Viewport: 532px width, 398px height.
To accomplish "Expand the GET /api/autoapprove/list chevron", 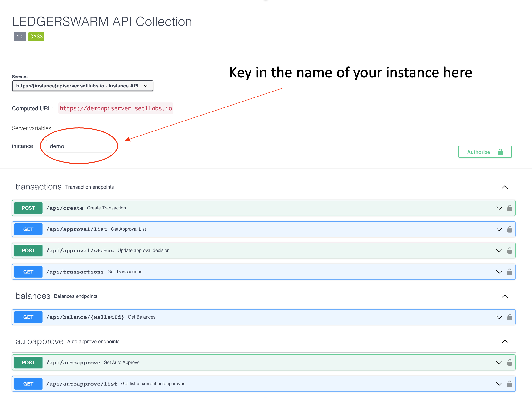I will (x=499, y=384).
